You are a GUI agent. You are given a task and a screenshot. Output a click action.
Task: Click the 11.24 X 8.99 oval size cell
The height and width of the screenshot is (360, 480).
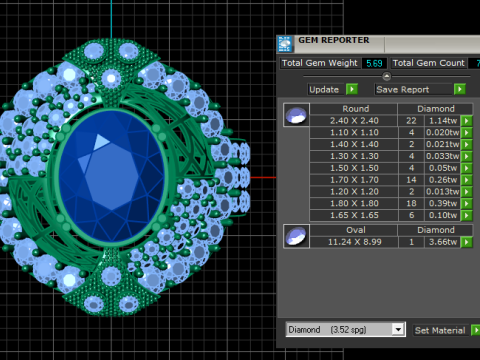pyautogui.click(x=354, y=242)
